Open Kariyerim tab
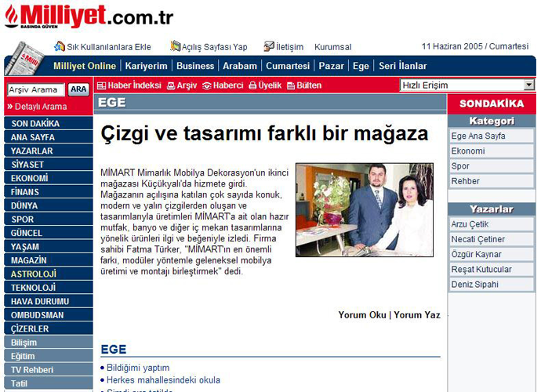The height and width of the screenshot is (392, 541). [x=146, y=66]
